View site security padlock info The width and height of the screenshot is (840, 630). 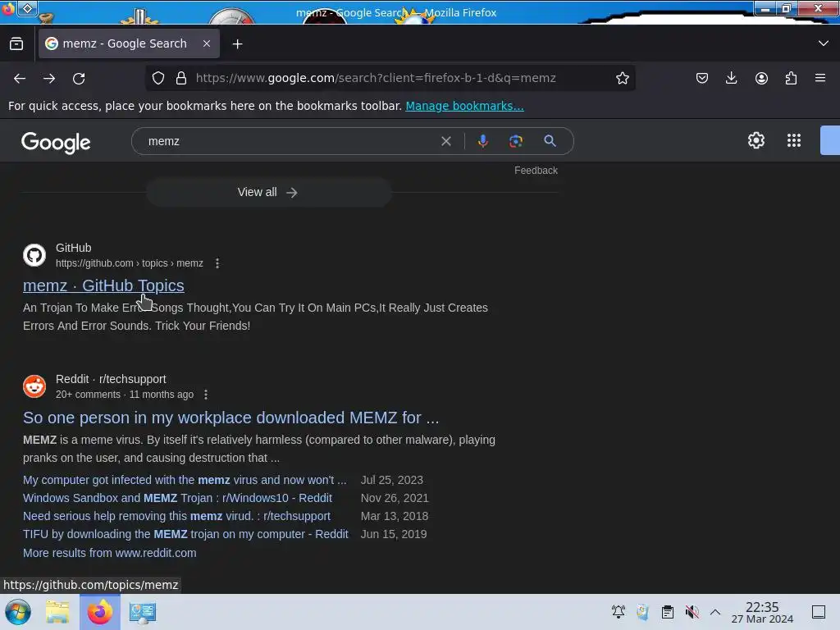point(181,78)
